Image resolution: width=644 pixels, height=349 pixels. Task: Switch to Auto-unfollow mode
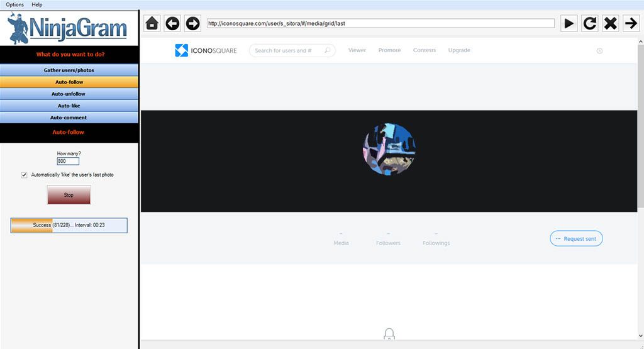(69, 94)
